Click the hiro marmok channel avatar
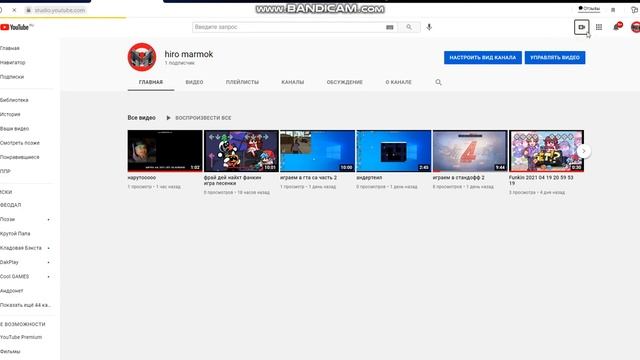Image resolution: width=640 pixels, height=360 pixels. click(x=142, y=57)
